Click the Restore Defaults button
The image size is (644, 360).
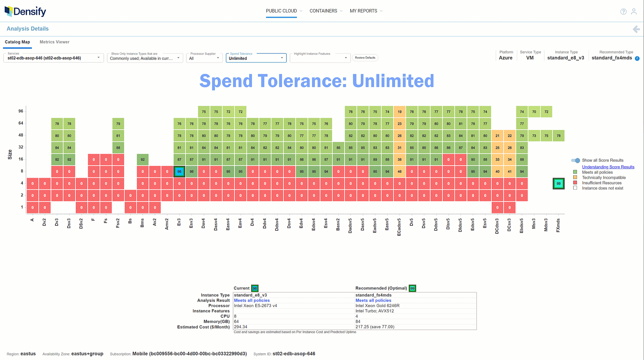click(365, 58)
